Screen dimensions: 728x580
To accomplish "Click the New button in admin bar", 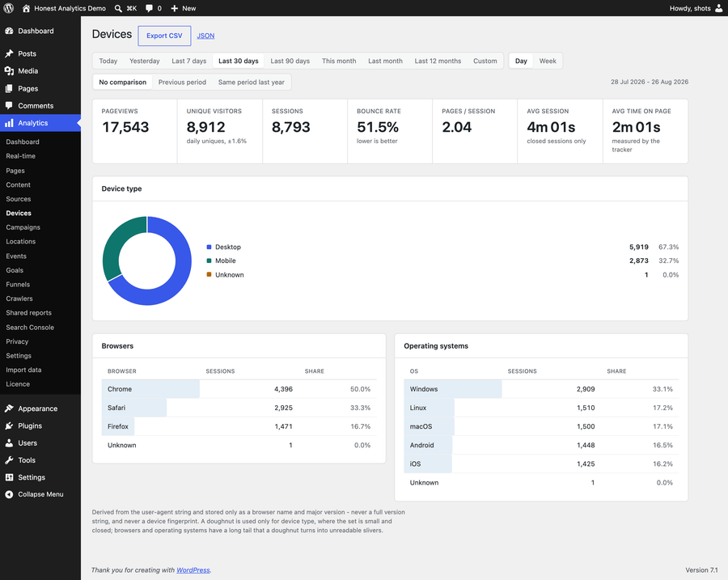I will tap(184, 8).
